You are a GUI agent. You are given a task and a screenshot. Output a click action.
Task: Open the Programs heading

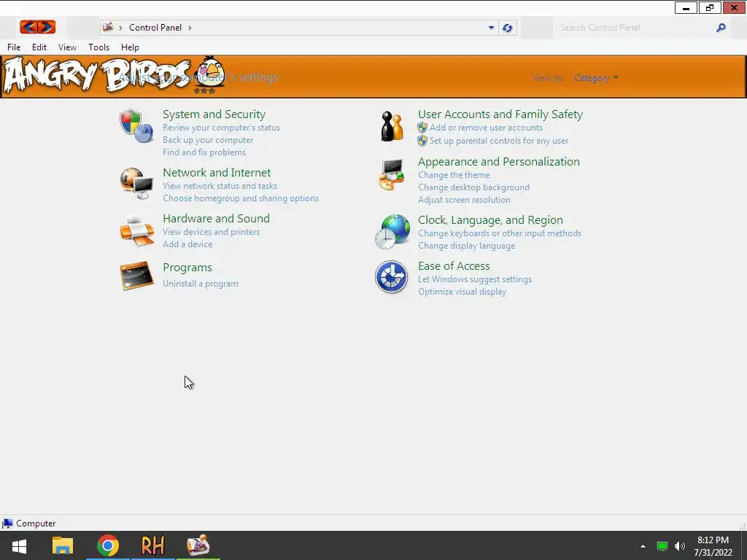[187, 268]
